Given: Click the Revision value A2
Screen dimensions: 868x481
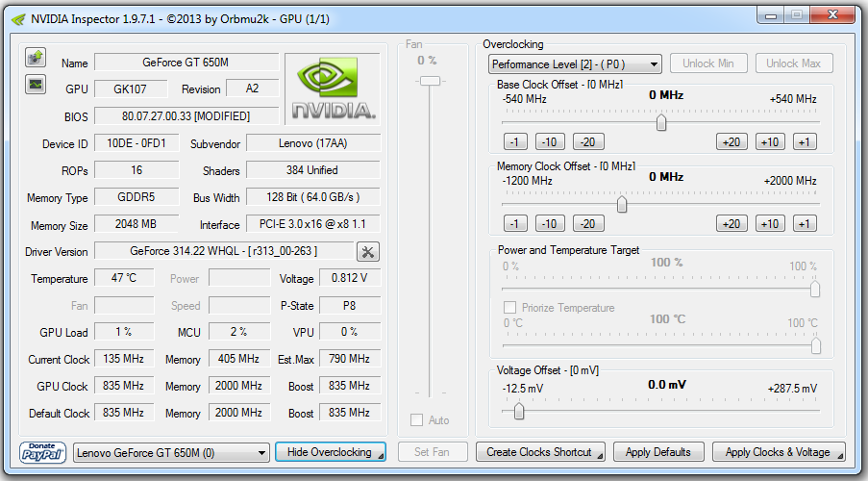Looking at the screenshot, I should coord(253,89).
